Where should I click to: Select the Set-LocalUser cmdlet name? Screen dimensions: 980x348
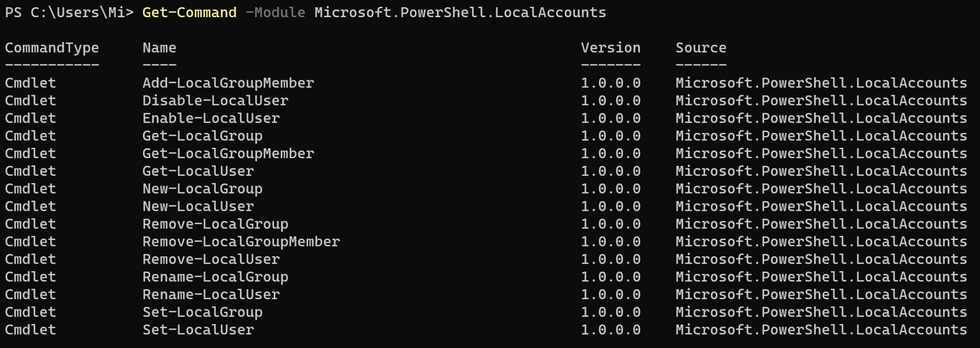coord(198,330)
